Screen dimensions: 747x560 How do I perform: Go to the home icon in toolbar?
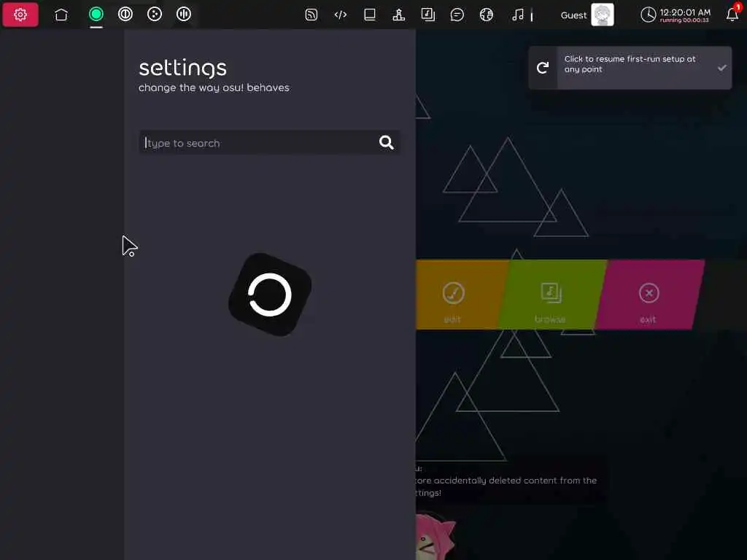click(x=61, y=15)
